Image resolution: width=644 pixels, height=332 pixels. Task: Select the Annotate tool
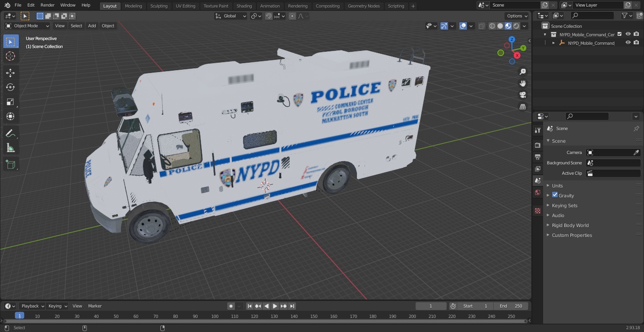10,134
